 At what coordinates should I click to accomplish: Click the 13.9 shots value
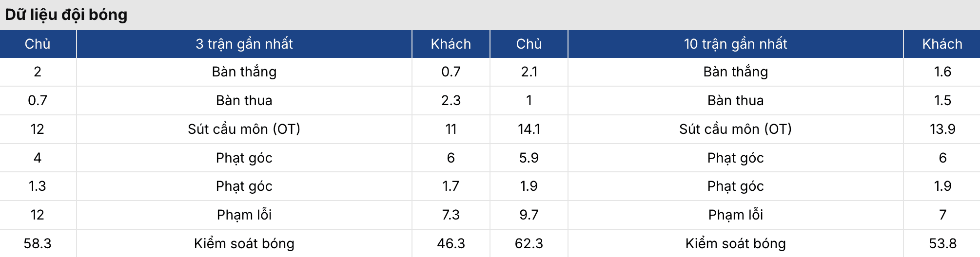point(942,129)
